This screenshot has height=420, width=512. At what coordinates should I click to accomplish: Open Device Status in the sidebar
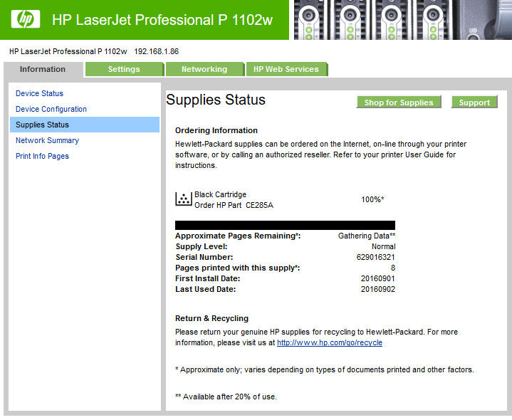[39, 93]
